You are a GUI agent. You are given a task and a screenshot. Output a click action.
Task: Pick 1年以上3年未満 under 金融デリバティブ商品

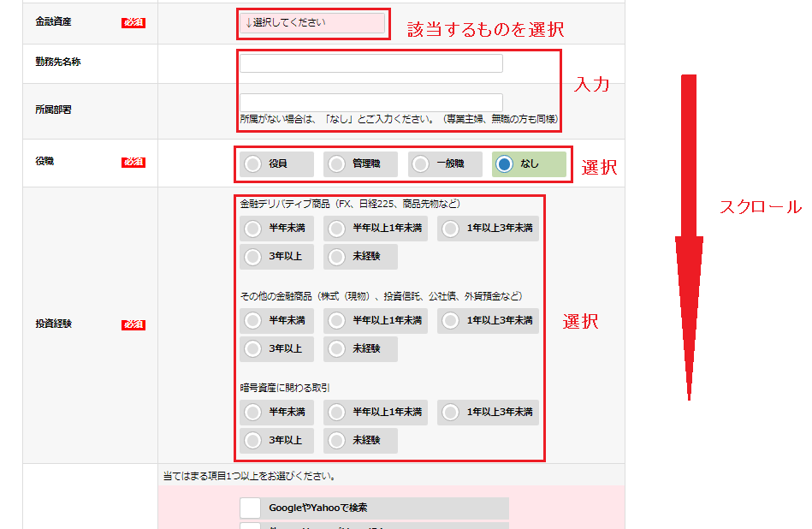(x=450, y=229)
